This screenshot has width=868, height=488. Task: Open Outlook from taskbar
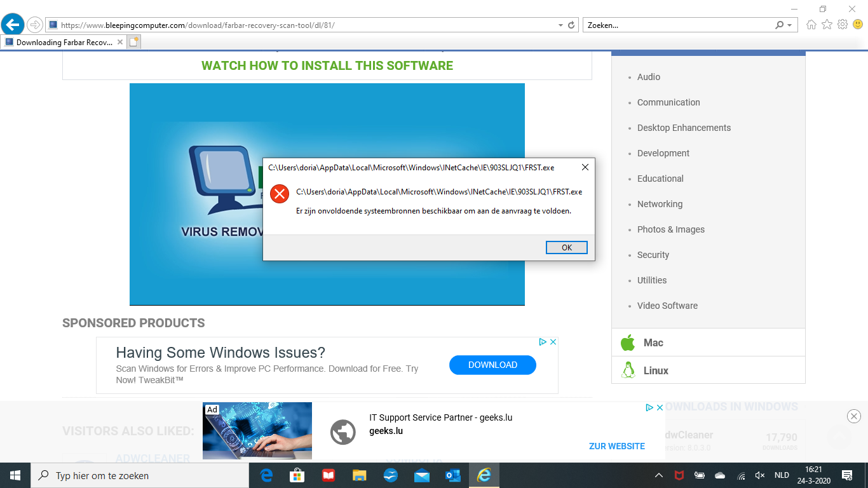pos(452,475)
